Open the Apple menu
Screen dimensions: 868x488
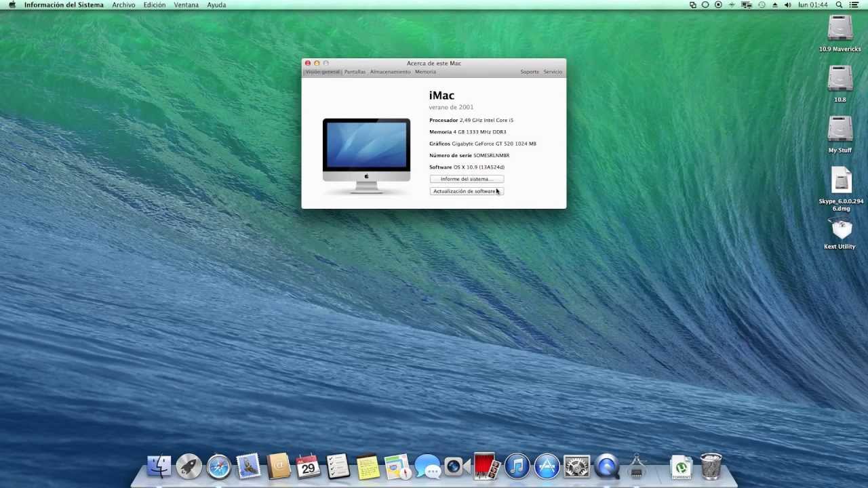[12, 5]
